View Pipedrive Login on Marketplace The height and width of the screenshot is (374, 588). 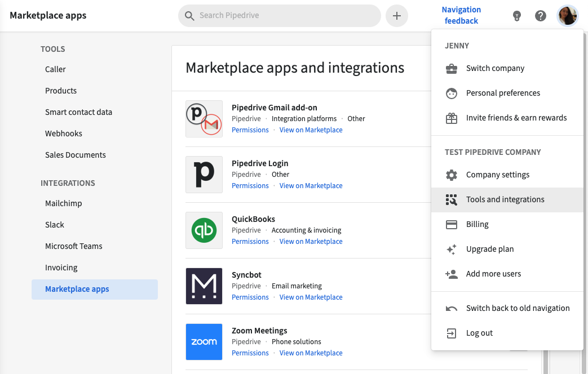coord(311,186)
